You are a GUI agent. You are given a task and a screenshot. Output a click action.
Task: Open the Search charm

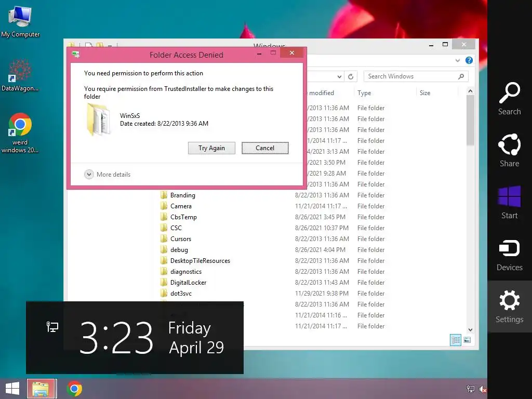509,99
